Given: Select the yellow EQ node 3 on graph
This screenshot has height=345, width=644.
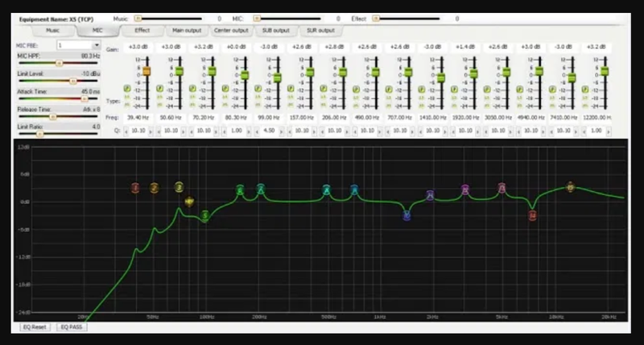Looking at the screenshot, I should [x=179, y=187].
